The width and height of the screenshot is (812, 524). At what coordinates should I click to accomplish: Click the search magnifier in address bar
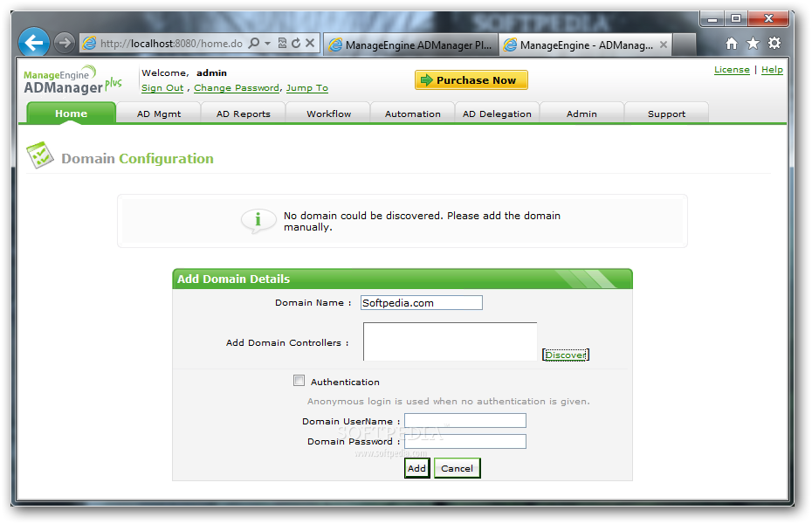[254, 43]
